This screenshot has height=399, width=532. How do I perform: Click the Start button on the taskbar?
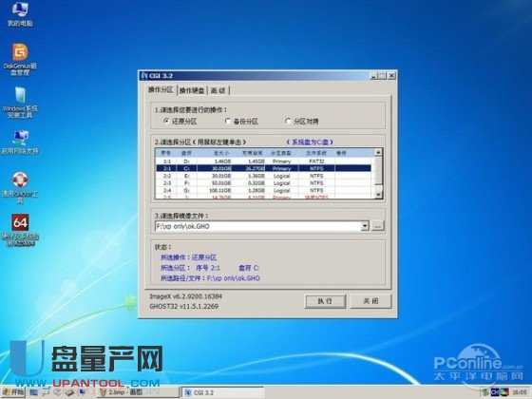pos(13,392)
